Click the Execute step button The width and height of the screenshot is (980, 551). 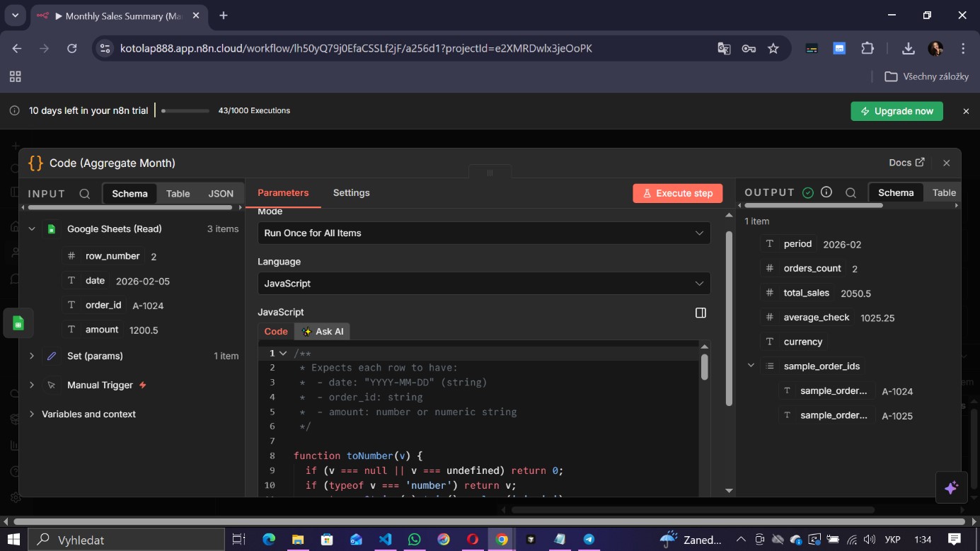(678, 193)
